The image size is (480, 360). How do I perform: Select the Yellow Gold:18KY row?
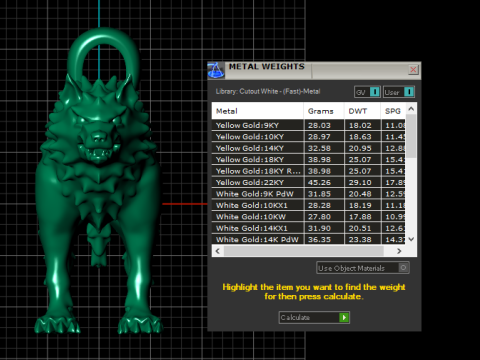click(308, 160)
